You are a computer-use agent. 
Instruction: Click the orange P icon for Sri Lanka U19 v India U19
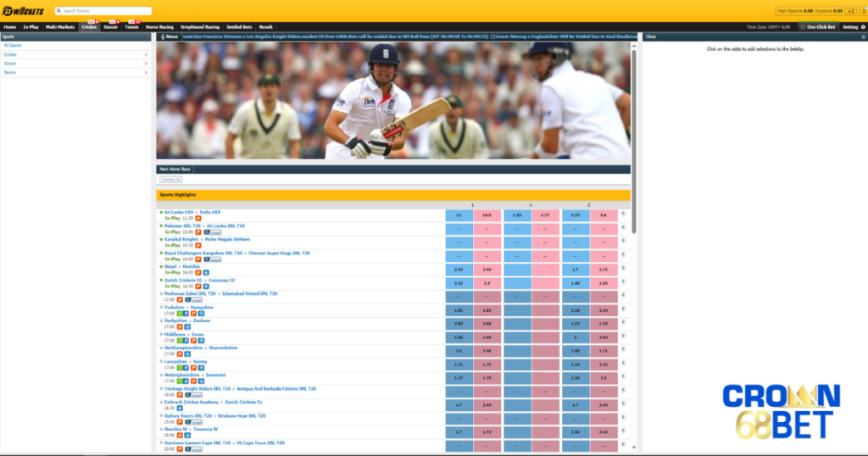point(198,219)
